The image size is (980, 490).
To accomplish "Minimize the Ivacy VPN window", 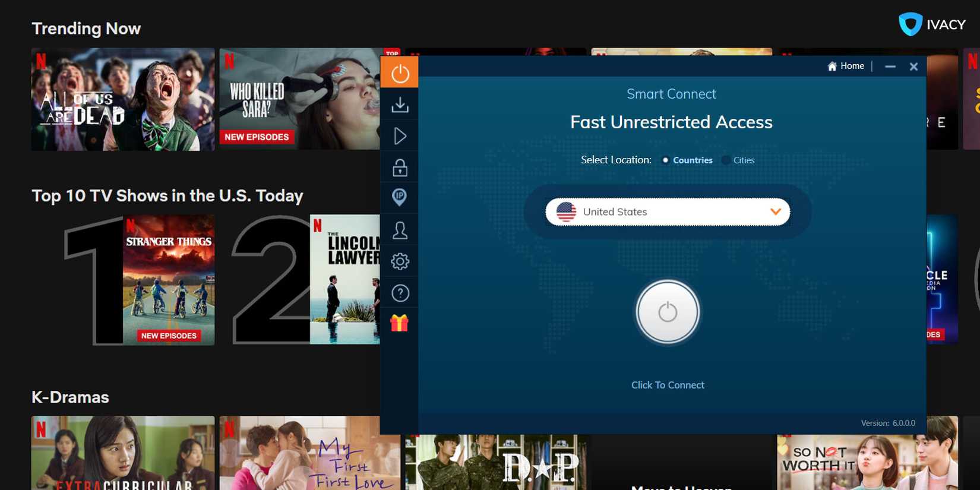I will tap(890, 67).
